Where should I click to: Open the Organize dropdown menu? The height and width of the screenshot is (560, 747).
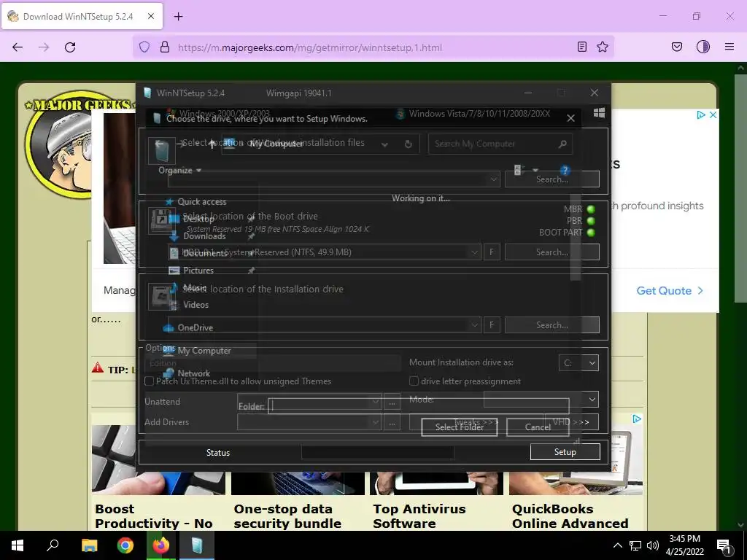(x=179, y=171)
